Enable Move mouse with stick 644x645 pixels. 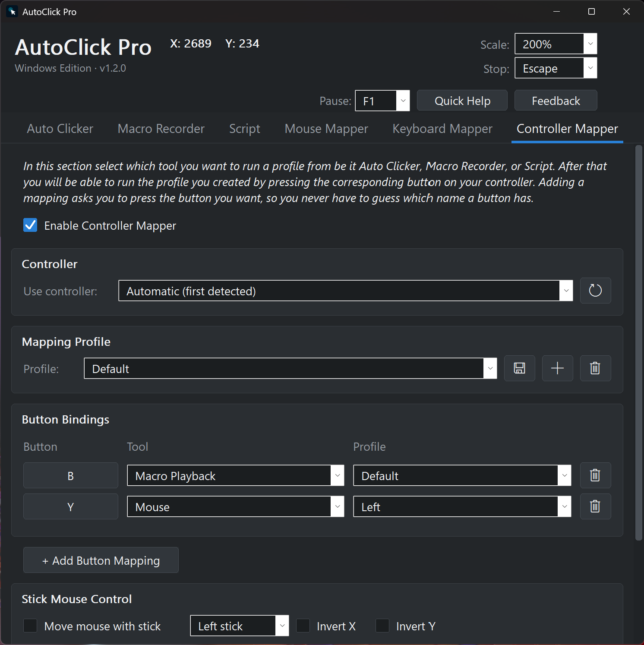point(30,626)
